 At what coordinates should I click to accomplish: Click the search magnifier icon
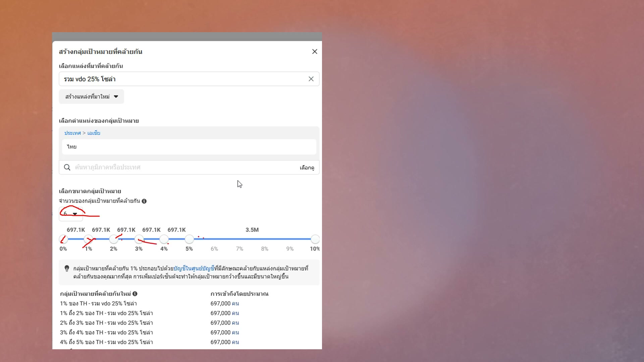(67, 167)
